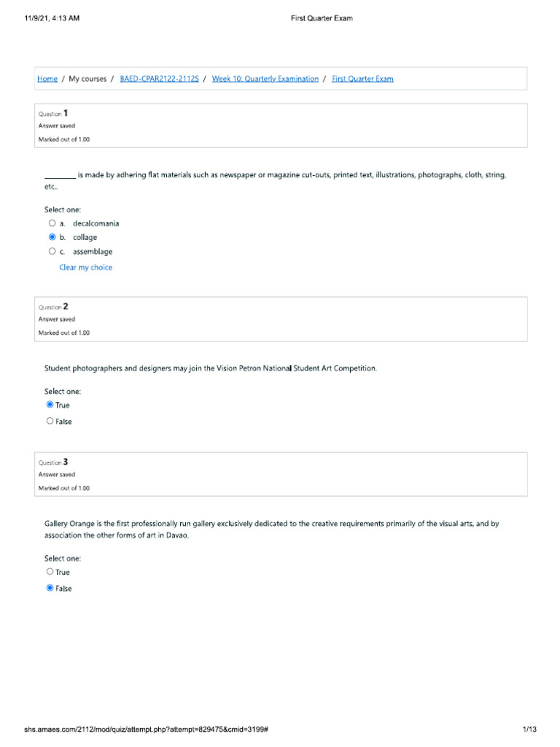This screenshot has height=747, width=560.
Task: Click the First Quarter Exam breadcrumb link
Action: [x=362, y=79]
